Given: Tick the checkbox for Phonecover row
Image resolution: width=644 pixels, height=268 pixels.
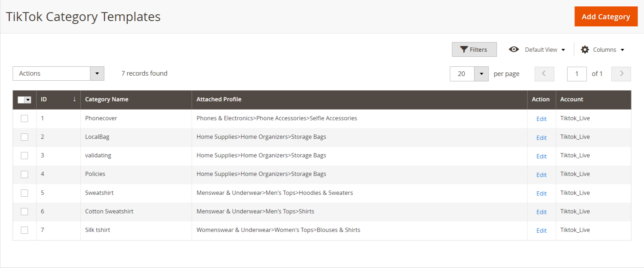Looking at the screenshot, I should 24,118.
